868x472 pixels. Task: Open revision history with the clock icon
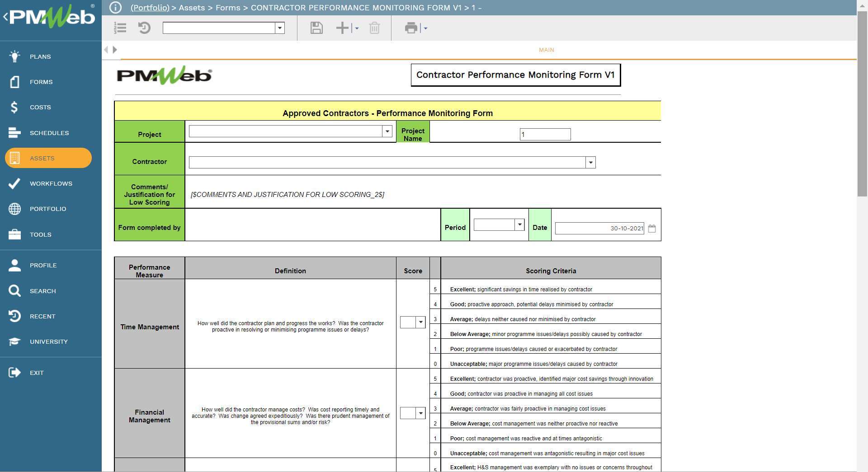pos(144,28)
